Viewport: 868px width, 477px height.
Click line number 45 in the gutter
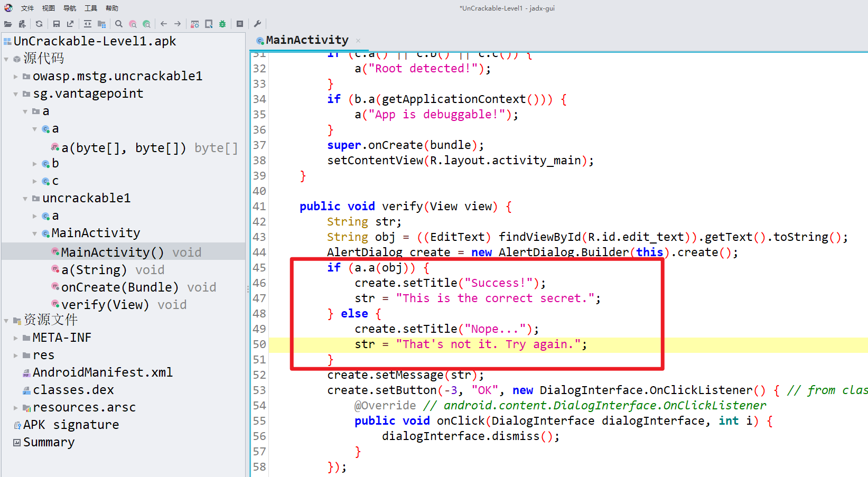pos(259,268)
